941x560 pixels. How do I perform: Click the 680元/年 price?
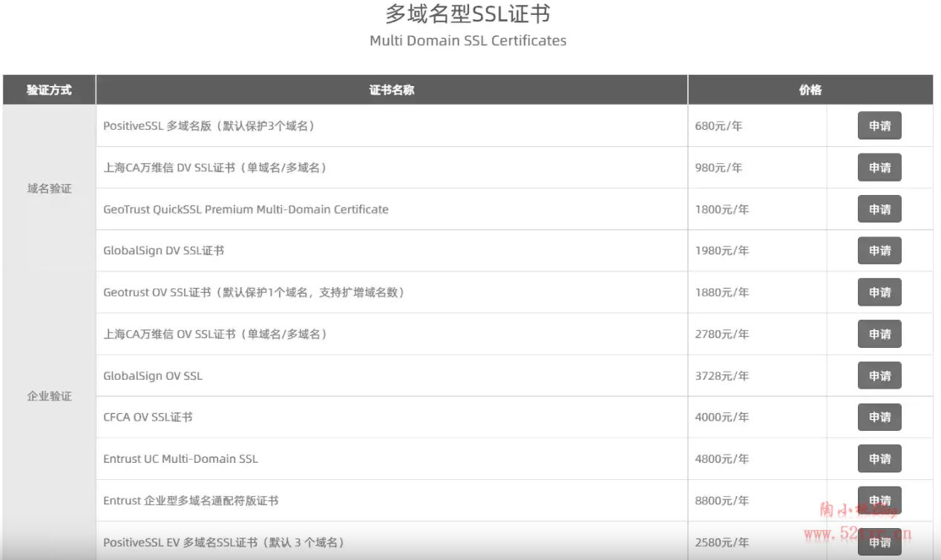(718, 126)
